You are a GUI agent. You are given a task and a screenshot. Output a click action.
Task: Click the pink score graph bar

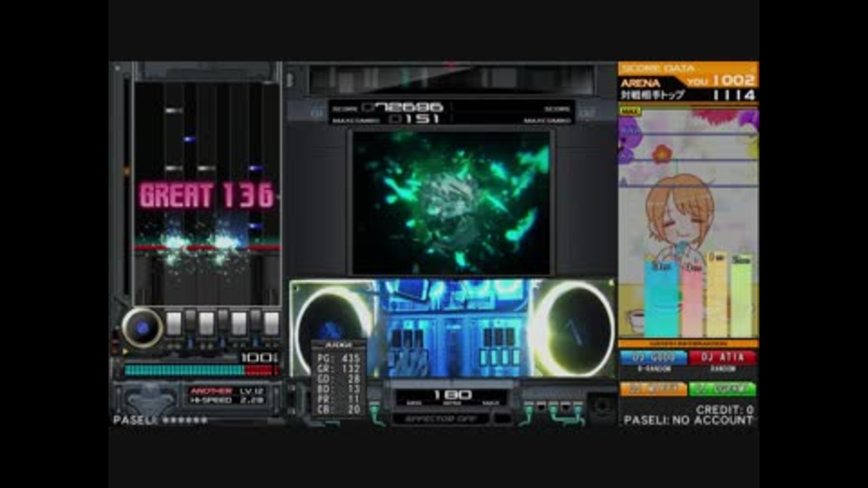[x=692, y=302]
